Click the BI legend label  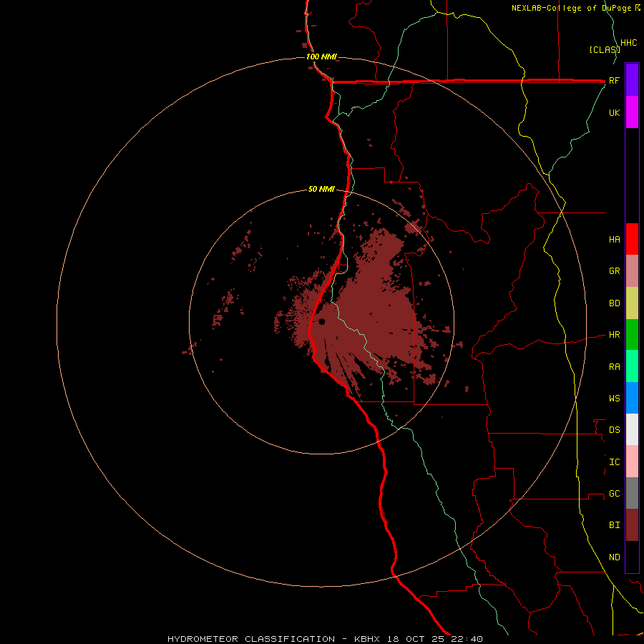(614, 525)
